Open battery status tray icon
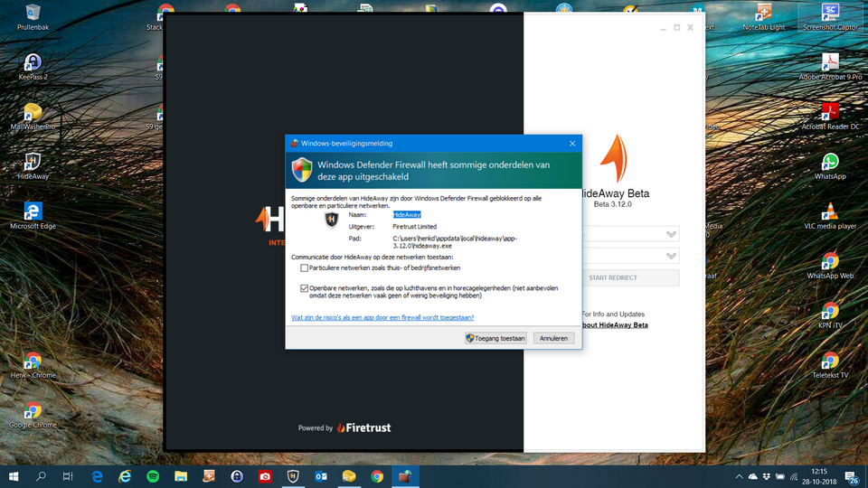The image size is (868, 488). coord(780,476)
